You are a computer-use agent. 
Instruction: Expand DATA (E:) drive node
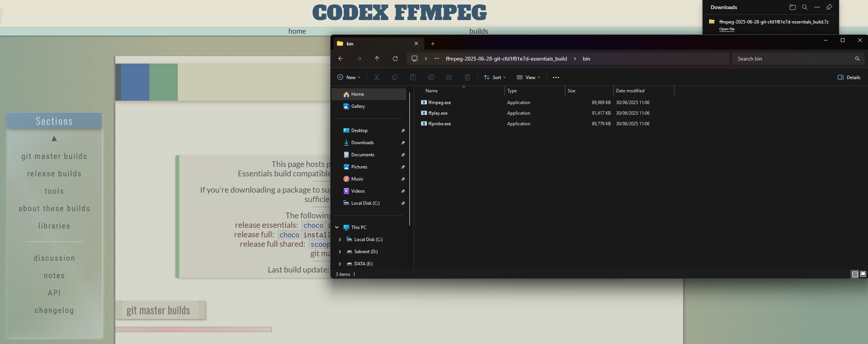pyautogui.click(x=340, y=264)
